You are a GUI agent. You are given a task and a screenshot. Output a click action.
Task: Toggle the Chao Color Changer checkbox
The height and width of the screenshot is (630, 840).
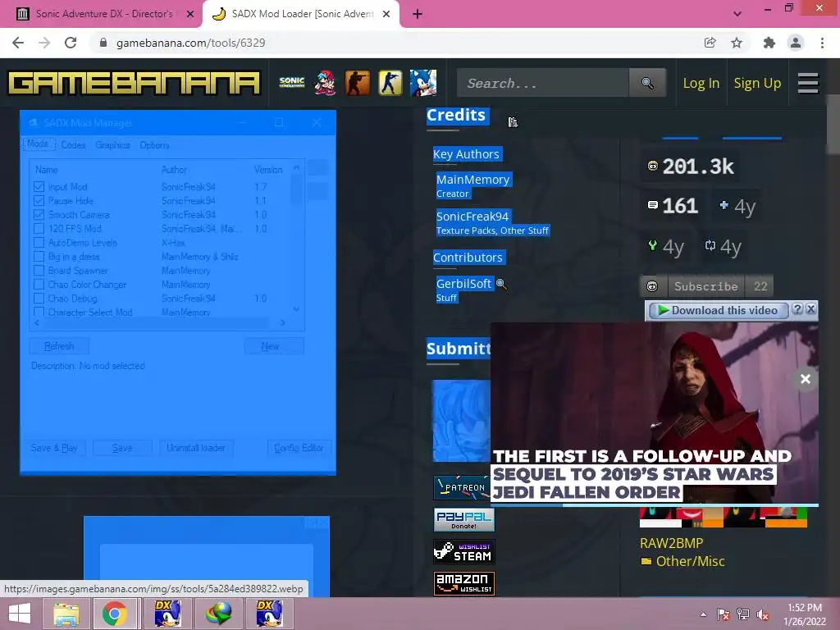pyautogui.click(x=39, y=284)
